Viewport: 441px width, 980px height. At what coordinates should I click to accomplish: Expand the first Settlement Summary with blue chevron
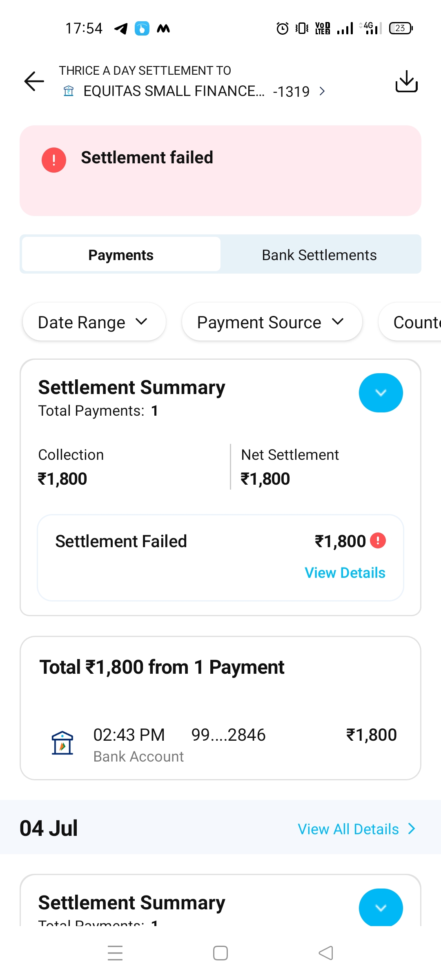381,393
